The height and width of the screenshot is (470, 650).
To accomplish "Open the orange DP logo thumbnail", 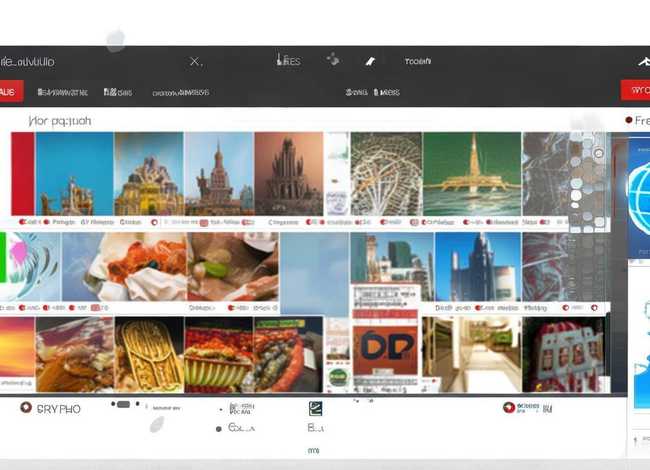I will [385, 347].
